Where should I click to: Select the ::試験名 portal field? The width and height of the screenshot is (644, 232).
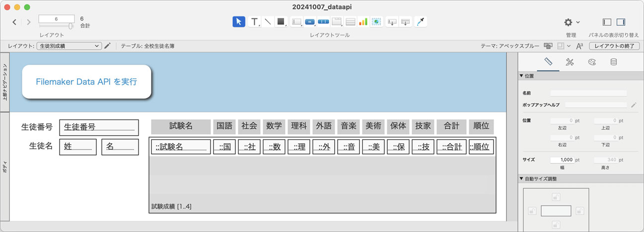click(x=181, y=147)
